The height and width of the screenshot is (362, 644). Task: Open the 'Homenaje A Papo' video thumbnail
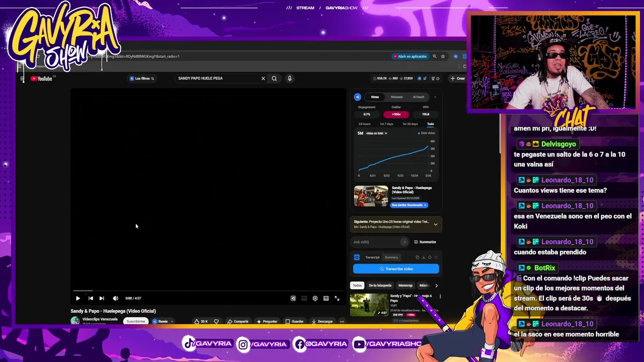(x=370, y=304)
